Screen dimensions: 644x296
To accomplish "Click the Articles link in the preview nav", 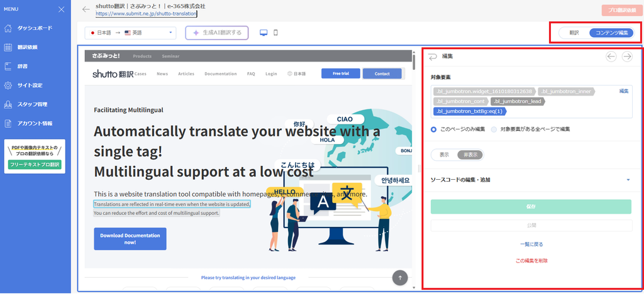I will pos(186,74).
